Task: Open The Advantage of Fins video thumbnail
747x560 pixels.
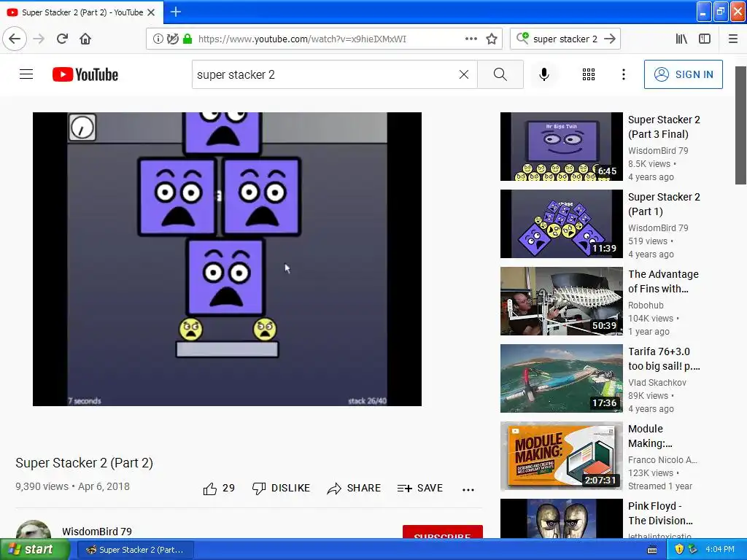Action: point(561,301)
